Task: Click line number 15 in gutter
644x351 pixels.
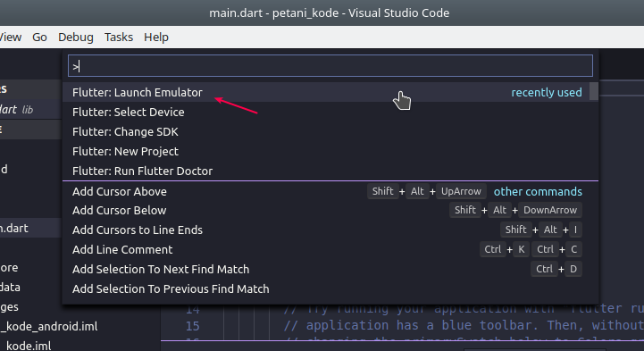Action: tap(193, 326)
